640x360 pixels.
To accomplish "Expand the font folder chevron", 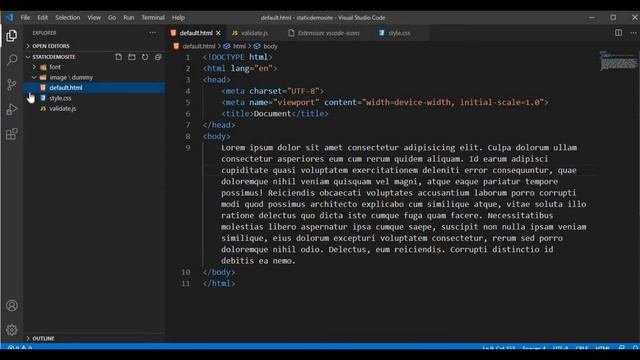I will click(x=34, y=67).
